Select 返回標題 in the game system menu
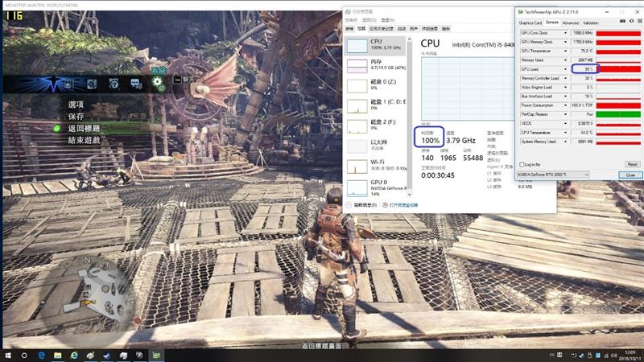644x362 pixels. tap(85, 129)
